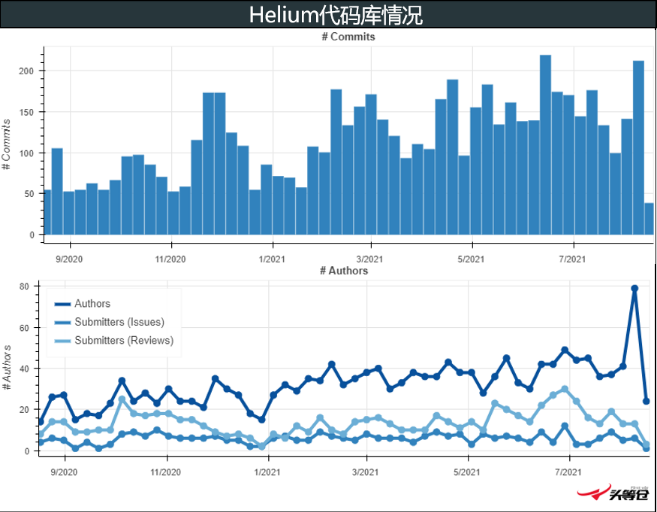Click '5/2021' on the Commits chart x-axis

tap(471, 259)
